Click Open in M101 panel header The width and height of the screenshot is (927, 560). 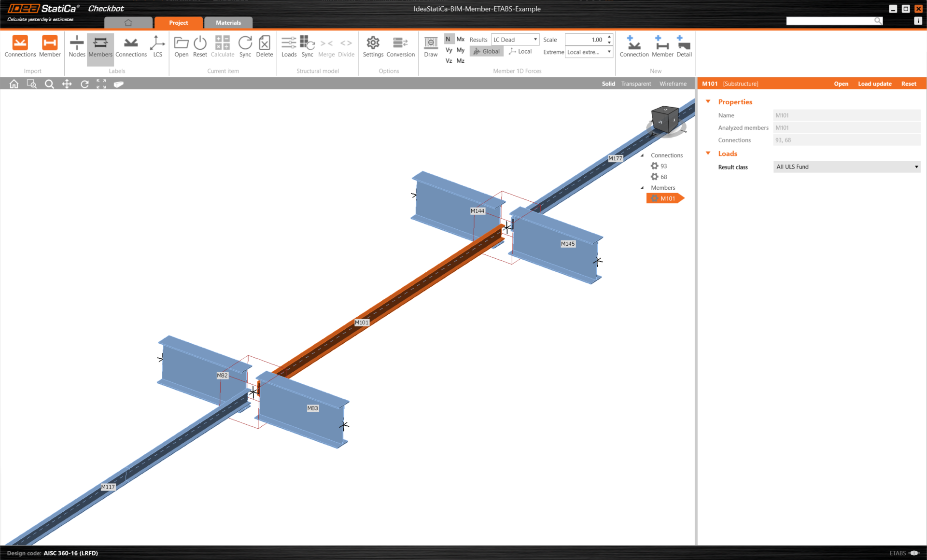pyautogui.click(x=841, y=84)
